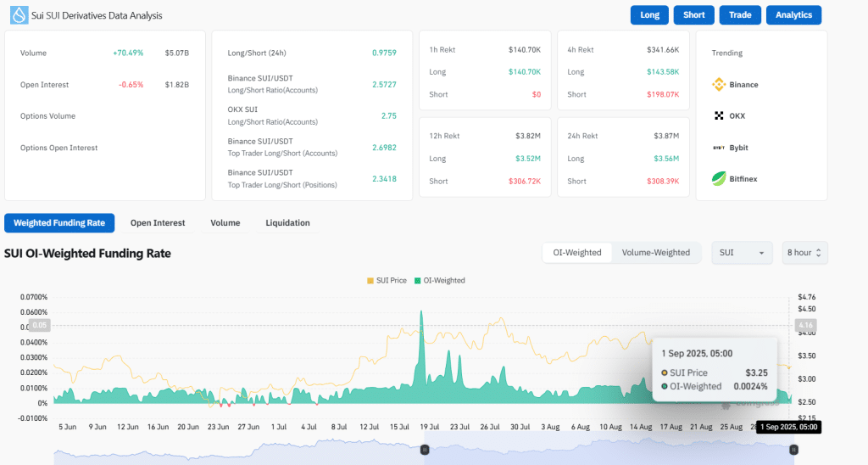Open the SUI coin dropdown

742,253
